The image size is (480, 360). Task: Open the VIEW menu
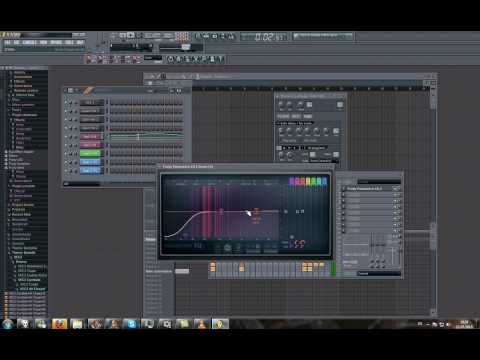[x=43, y=43]
